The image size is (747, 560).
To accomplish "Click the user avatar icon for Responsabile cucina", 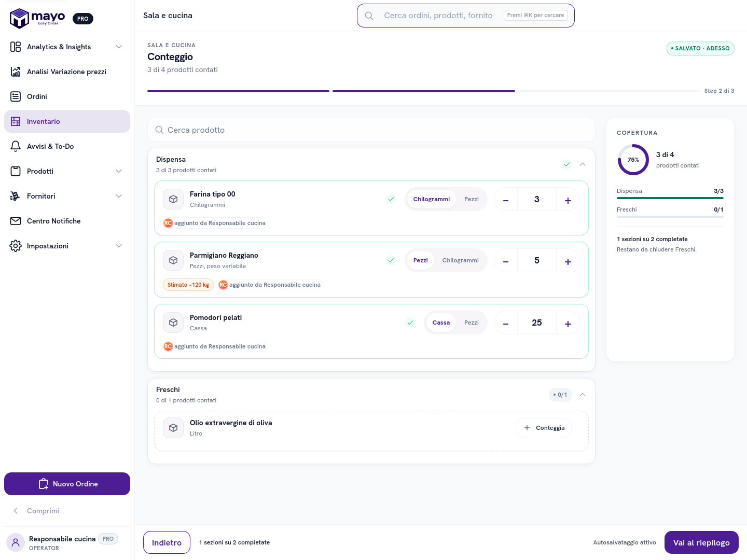I will 16,542.
